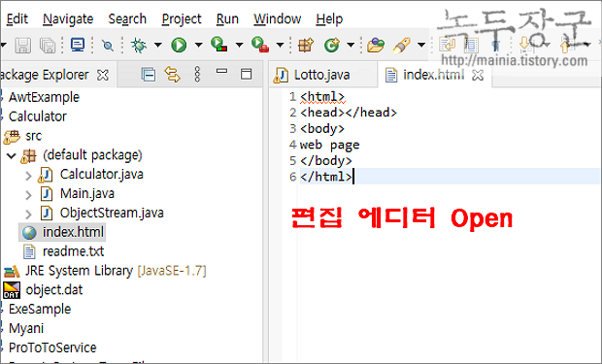
Task: Toggle Link with Editor in Package Explorer
Action: [x=173, y=75]
